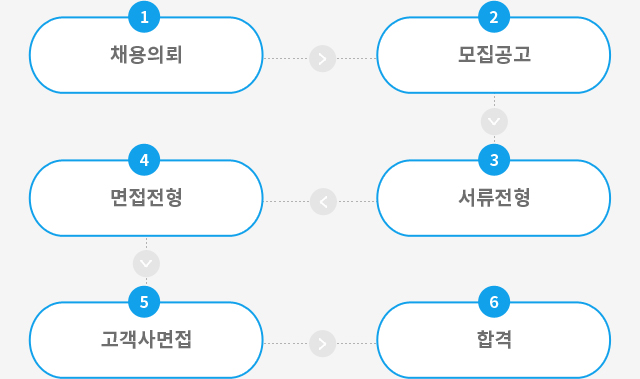The height and width of the screenshot is (379, 640).
Task: Open the 채용의뢰 step box
Action: pos(146,55)
